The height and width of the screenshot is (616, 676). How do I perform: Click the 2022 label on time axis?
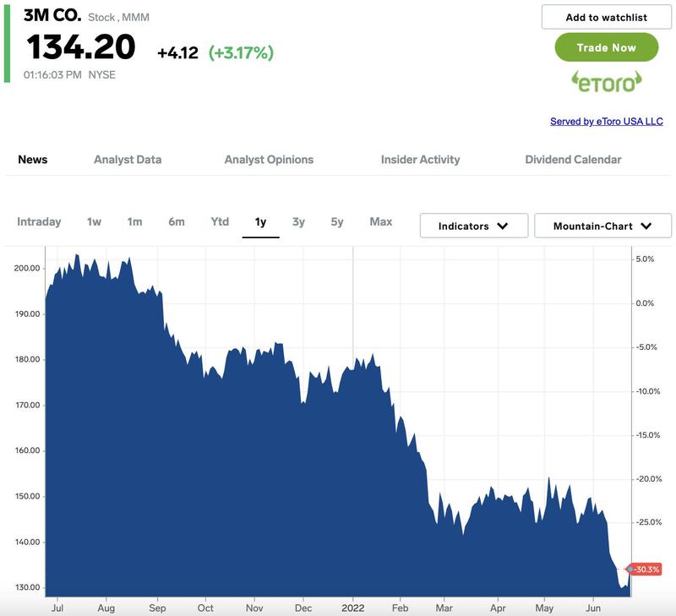click(x=352, y=608)
